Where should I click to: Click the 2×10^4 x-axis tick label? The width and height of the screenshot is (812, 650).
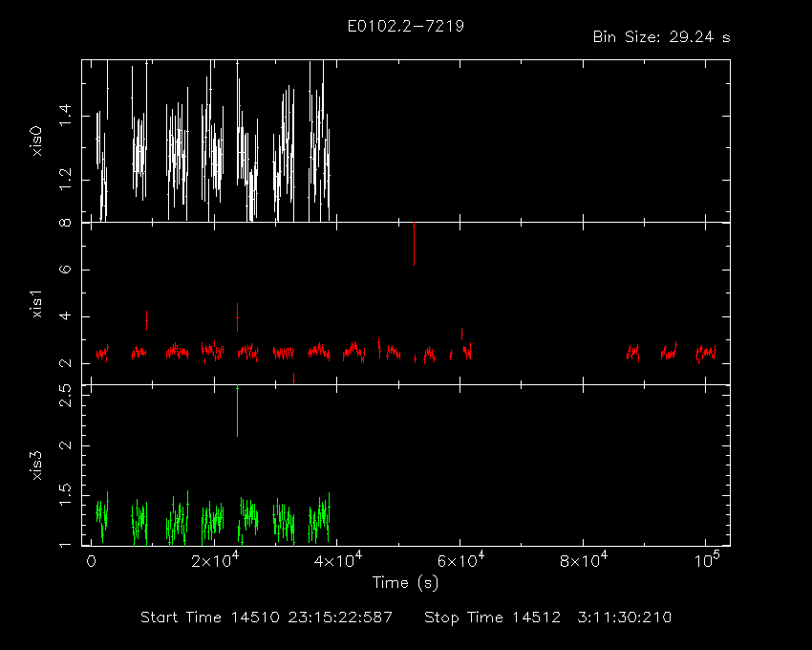click(x=215, y=560)
